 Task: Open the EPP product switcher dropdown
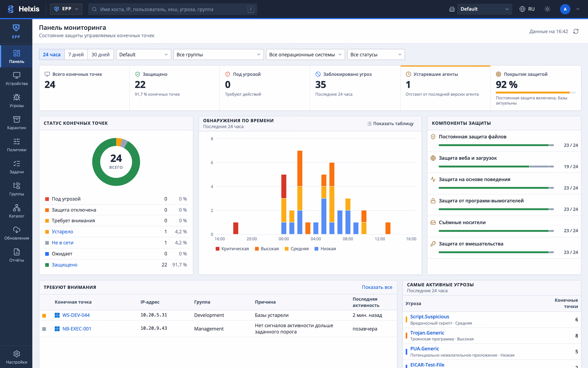(x=66, y=9)
